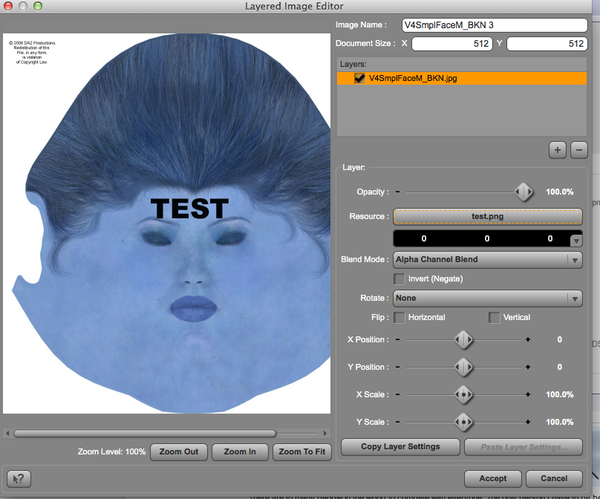Screen dimensions: 600x499
Task: Click the X Position value 0
Action: pos(559,339)
